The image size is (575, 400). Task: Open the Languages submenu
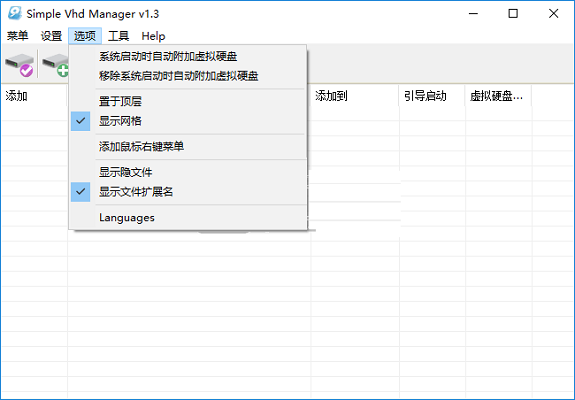point(188,217)
